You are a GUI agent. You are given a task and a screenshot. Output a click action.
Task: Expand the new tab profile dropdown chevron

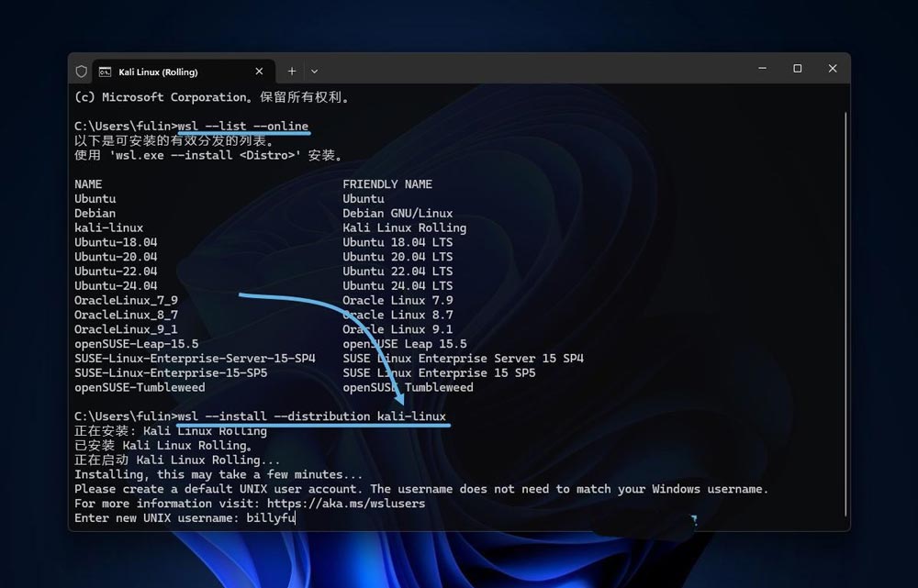314,72
